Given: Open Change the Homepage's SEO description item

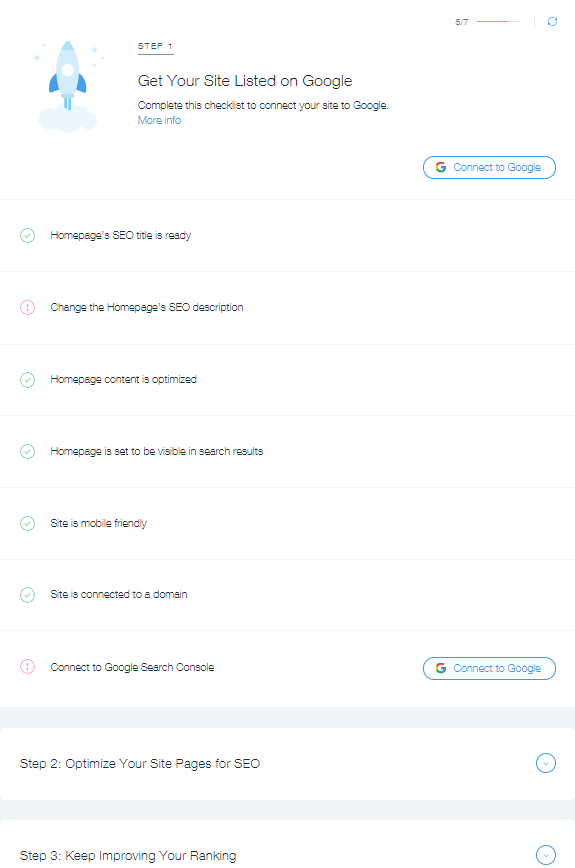Looking at the screenshot, I should (287, 308).
